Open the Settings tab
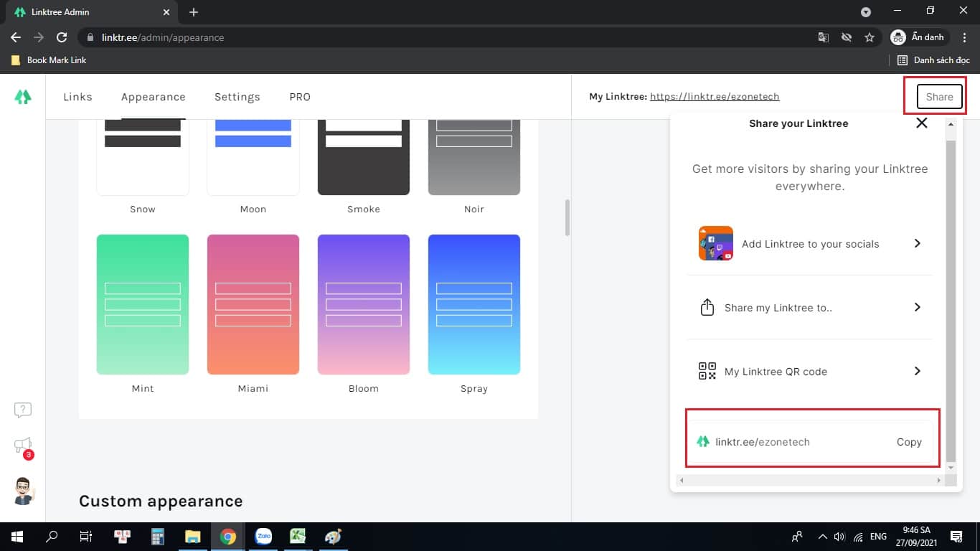980x551 pixels. click(237, 97)
